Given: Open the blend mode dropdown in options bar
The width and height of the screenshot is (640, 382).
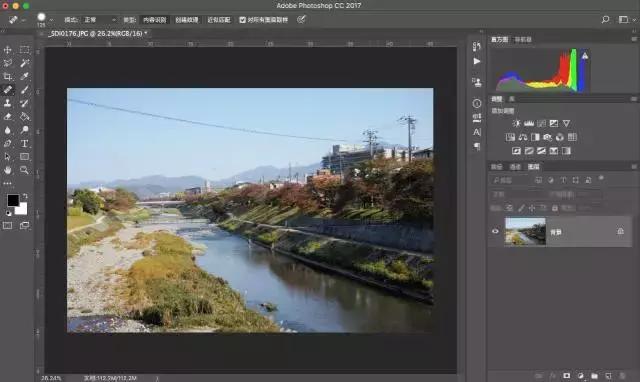Looking at the screenshot, I should pos(99,20).
